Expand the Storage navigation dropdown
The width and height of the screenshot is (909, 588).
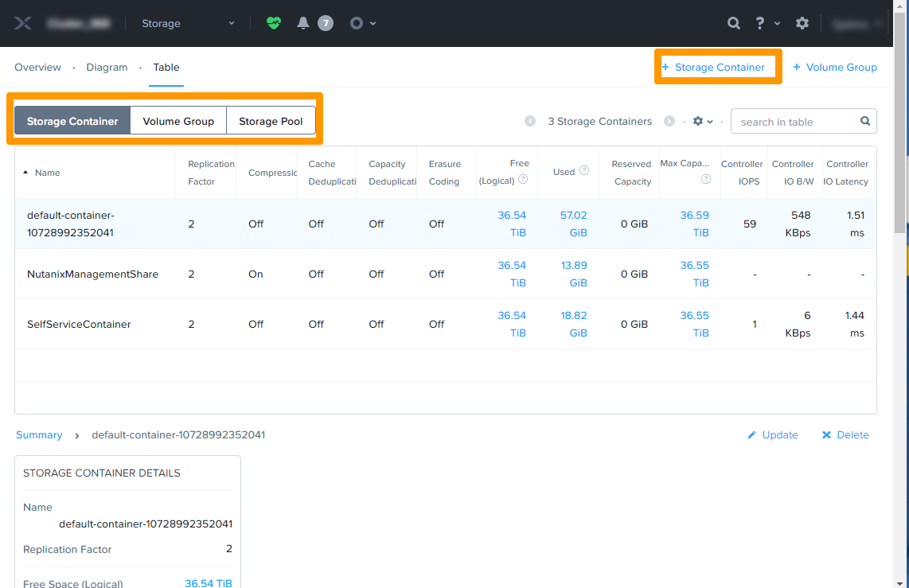pyautogui.click(x=231, y=23)
